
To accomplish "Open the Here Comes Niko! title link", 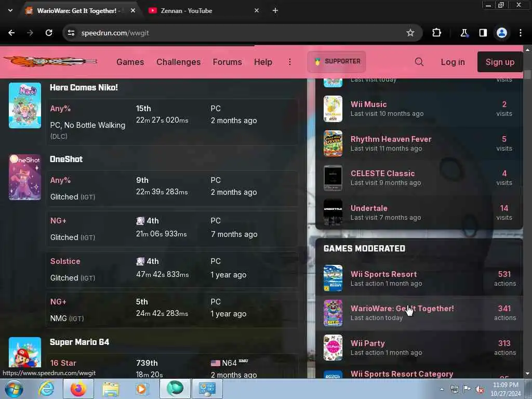I will coord(84,87).
